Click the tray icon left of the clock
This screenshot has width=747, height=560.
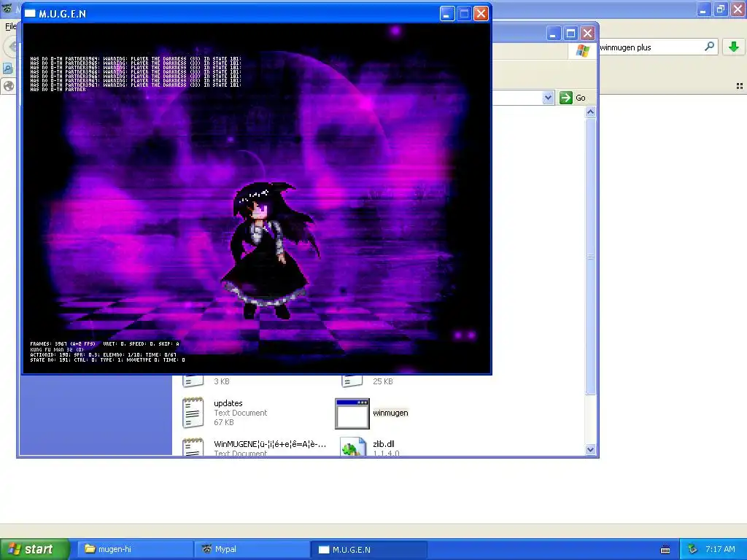[693, 549]
